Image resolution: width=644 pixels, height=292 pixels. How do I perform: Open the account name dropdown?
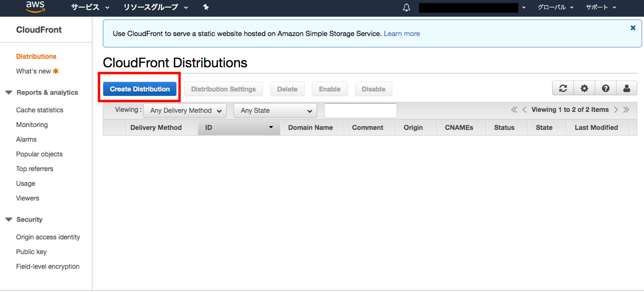(472, 8)
